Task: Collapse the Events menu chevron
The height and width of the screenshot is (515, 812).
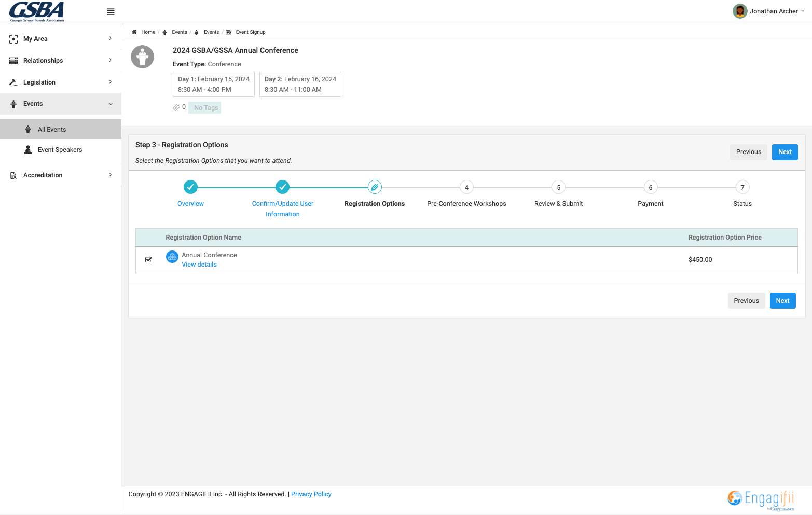Action: coord(111,104)
